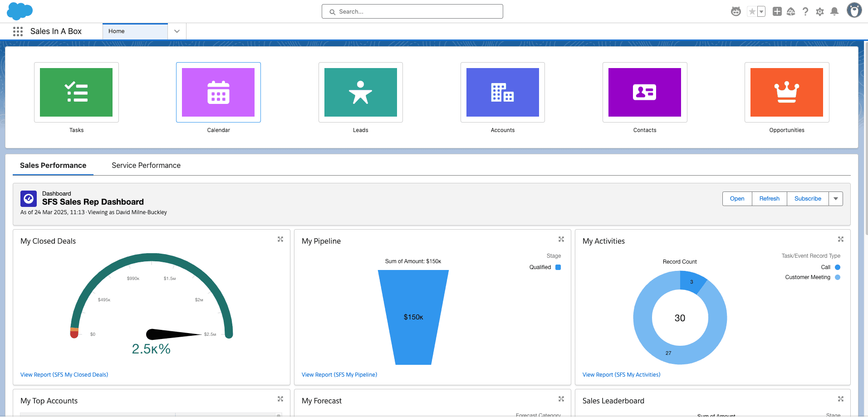Show notifications via the bell
Screen dimensions: 868x417
[x=834, y=11]
